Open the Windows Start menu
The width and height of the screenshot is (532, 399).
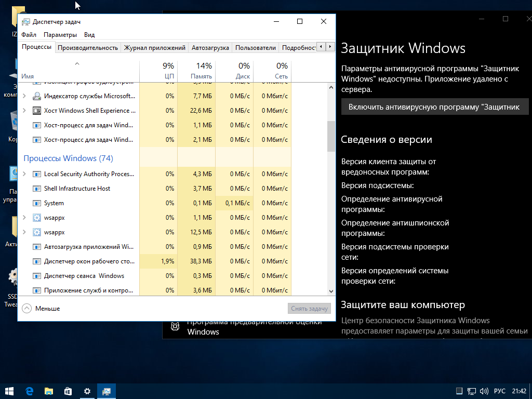(x=9, y=391)
